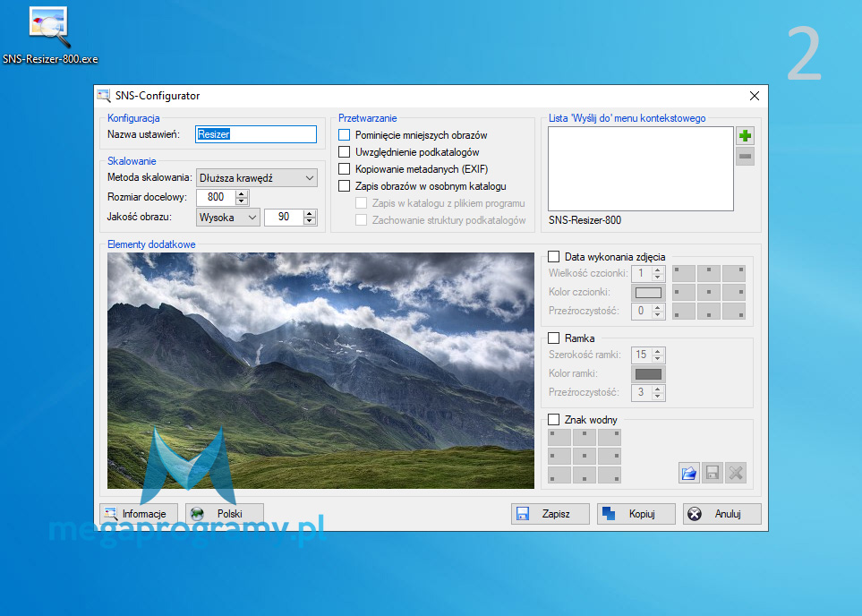Screen dimensions: 862x616
Task: Open the Jakość obrazu Wysoka dropdown
Action: [x=228, y=218]
